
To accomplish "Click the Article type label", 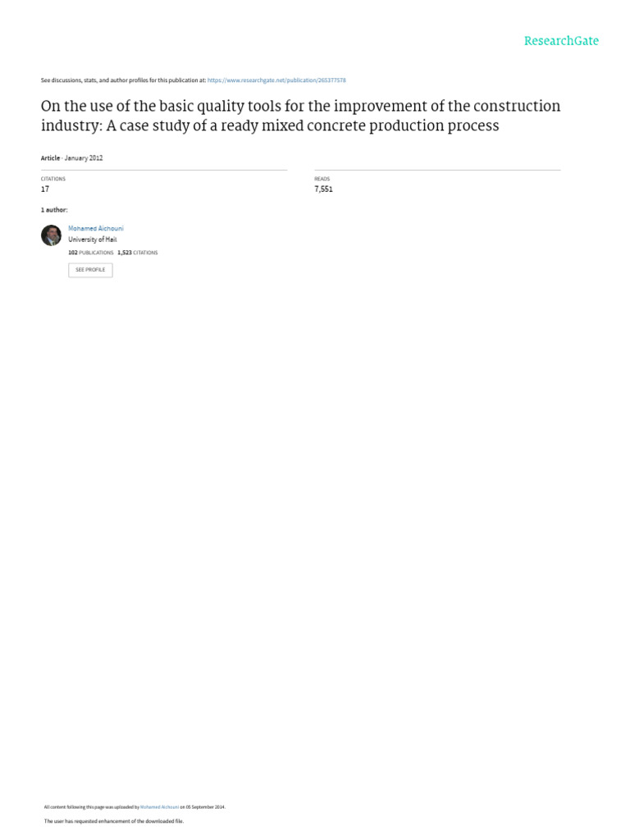I will pos(50,157).
